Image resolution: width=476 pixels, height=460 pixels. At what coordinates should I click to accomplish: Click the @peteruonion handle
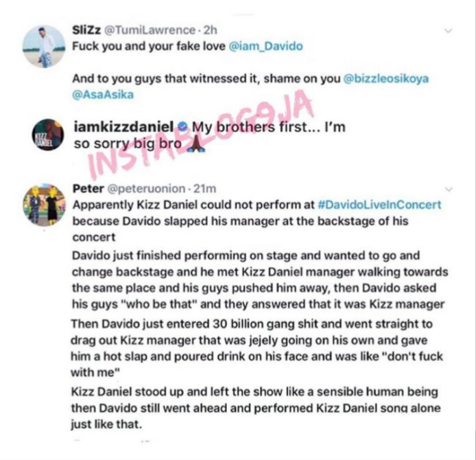[146, 189]
